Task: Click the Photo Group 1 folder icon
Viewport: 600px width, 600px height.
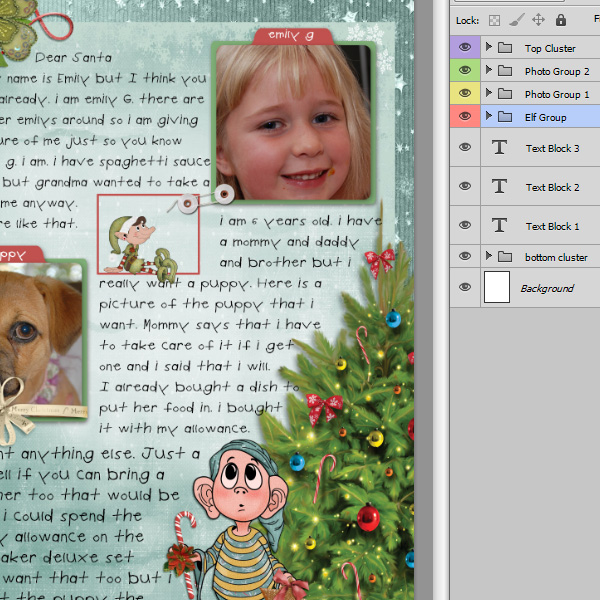Action: tap(505, 94)
